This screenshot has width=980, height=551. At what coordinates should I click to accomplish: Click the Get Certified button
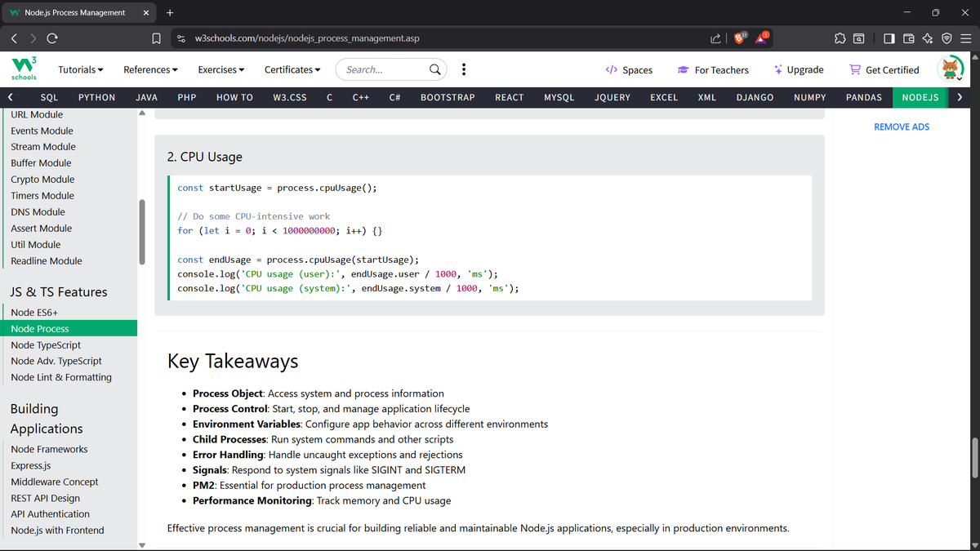pos(884,70)
